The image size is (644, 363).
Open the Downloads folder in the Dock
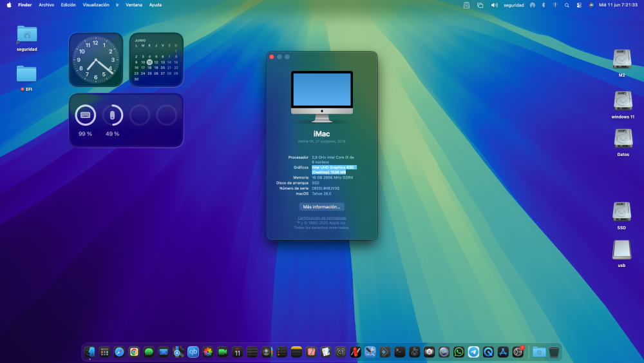point(539,352)
